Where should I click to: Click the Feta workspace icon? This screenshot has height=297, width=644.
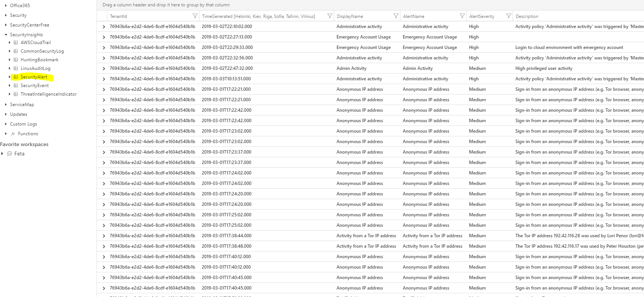(x=10, y=154)
